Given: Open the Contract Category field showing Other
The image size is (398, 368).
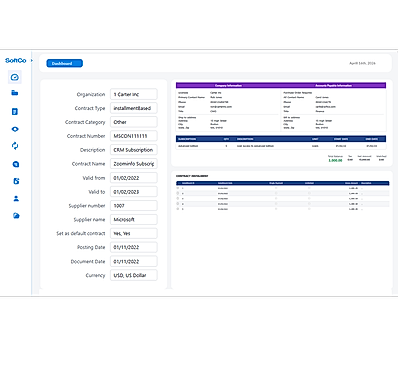Looking at the screenshot, I should [134, 122].
